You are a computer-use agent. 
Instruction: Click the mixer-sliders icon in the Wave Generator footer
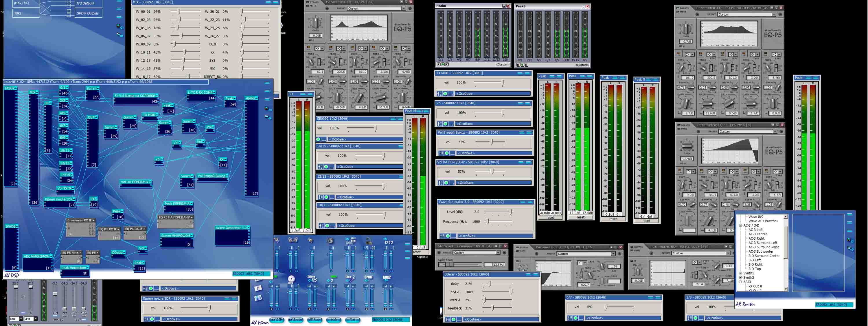[442, 236]
